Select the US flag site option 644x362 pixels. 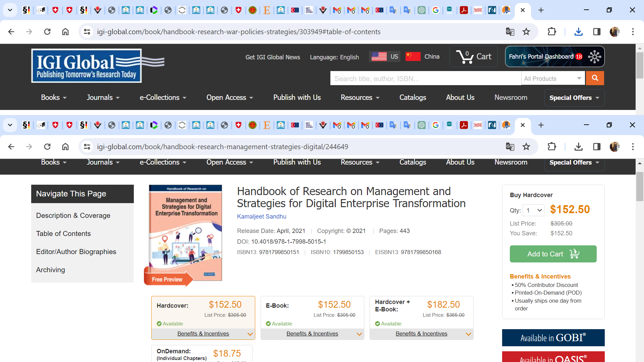pyautogui.click(x=385, y=57)
